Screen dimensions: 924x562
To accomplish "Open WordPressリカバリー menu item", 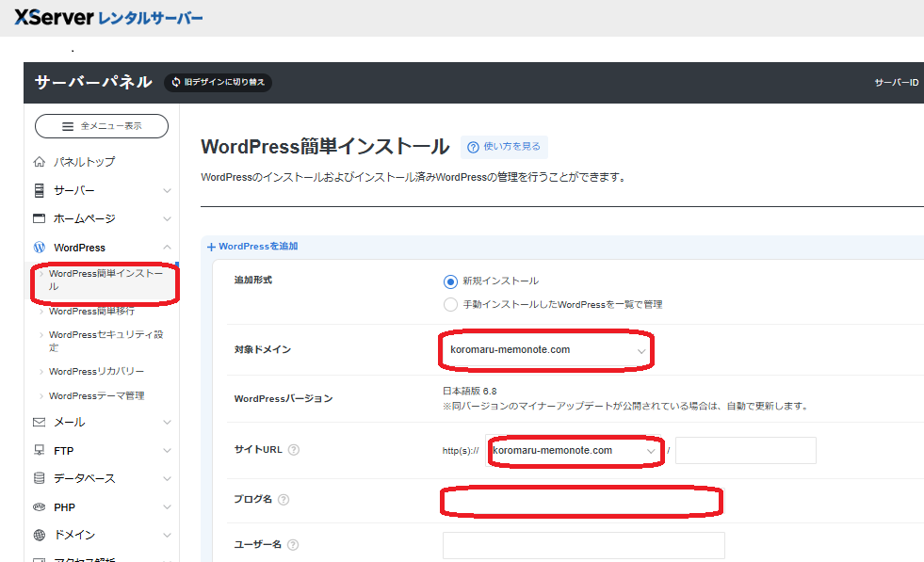I will pyautogui.click(x=96, y=371).
